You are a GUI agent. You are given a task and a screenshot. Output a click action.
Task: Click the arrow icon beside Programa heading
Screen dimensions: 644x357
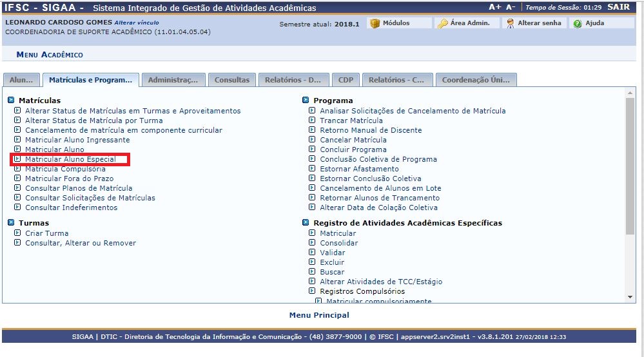pos(306,101)
